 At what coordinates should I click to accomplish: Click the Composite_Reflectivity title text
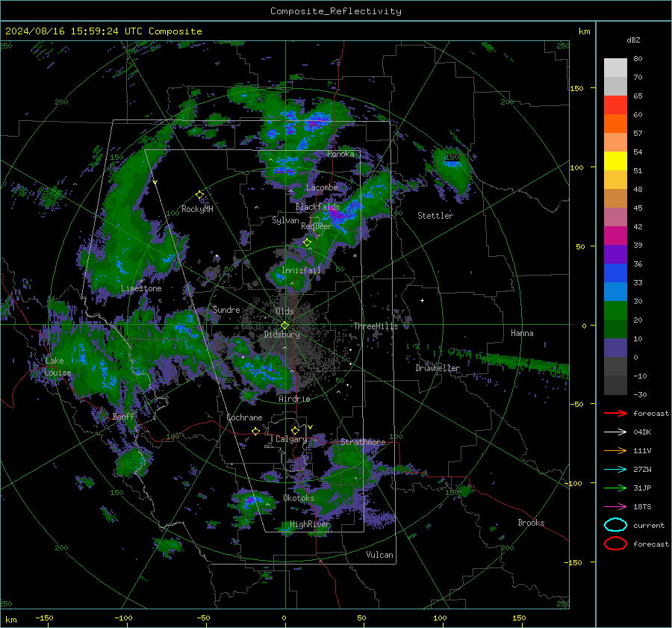pos(335,11)
